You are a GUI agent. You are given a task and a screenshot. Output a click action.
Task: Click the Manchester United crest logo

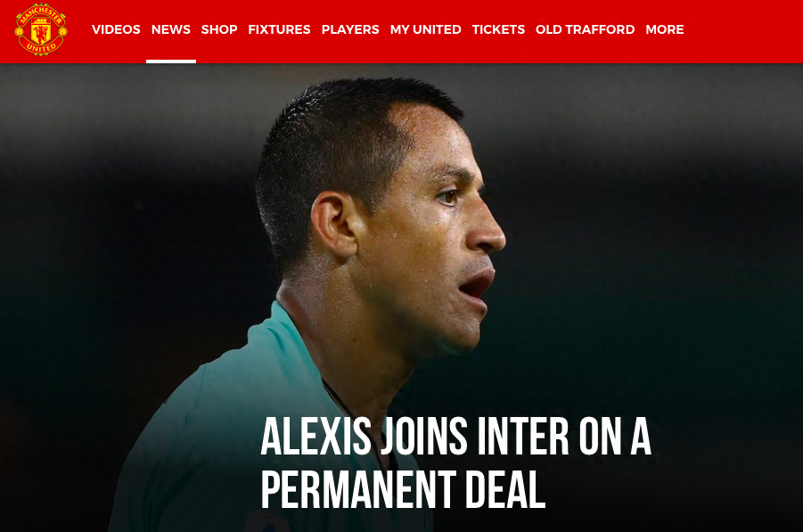pos(41,29)
